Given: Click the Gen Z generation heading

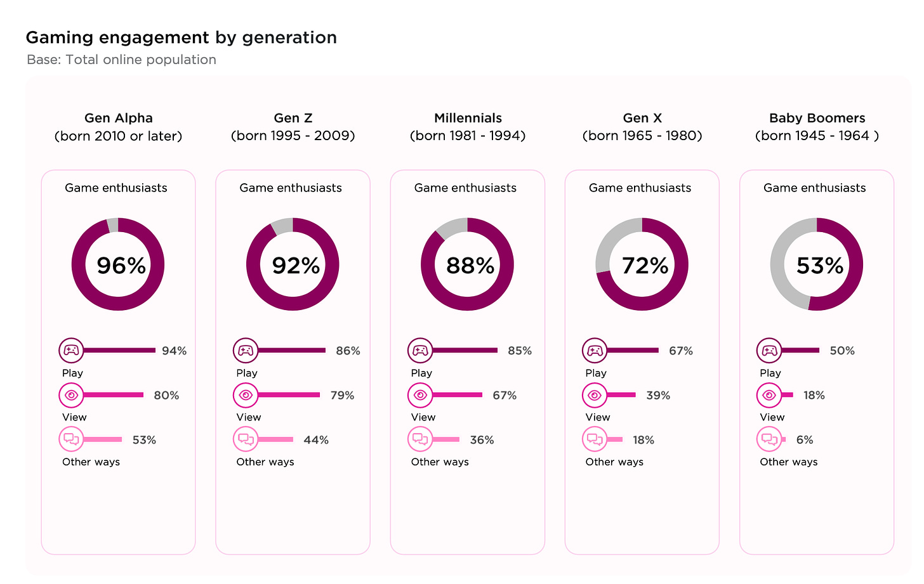Looking at the screenshot, I should (x=293, y=127).
